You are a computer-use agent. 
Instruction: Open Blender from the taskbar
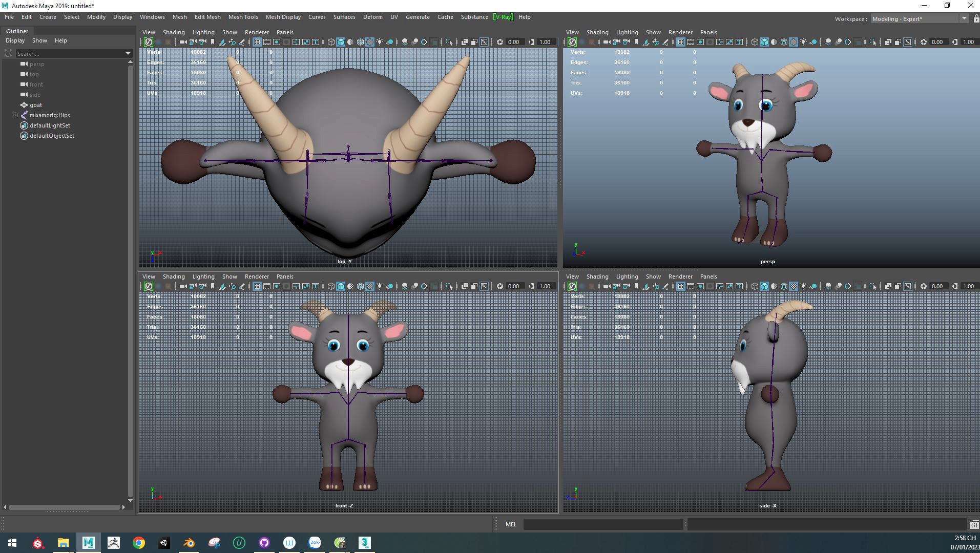click(189, 543)
